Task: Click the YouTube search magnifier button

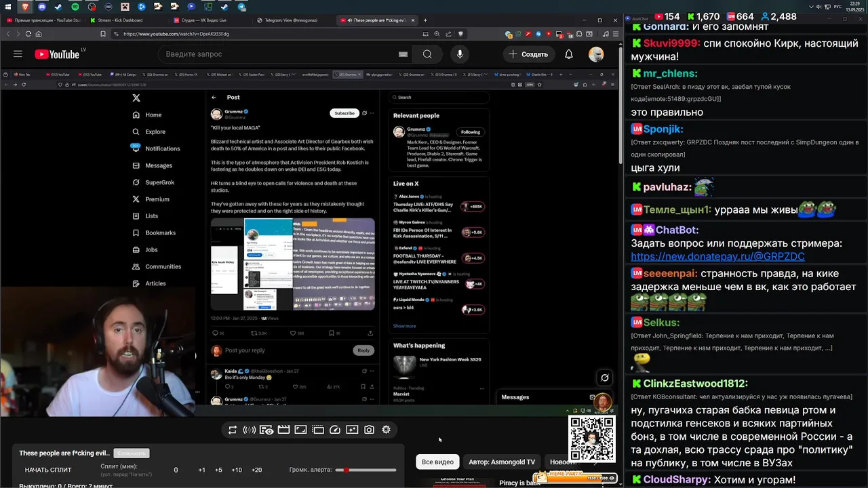Action: 427,54
